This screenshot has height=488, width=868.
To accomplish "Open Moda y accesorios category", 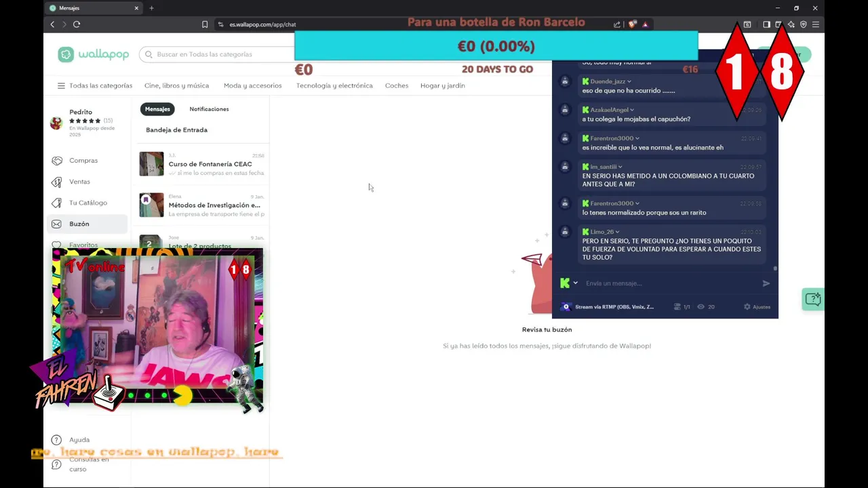I will (x=252, y=86).
